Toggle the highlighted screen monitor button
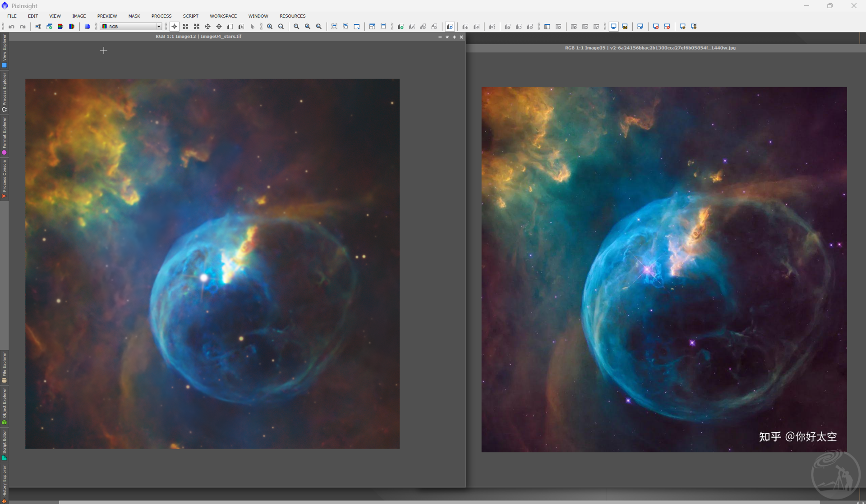866x504 pixels. click(613, 27)
